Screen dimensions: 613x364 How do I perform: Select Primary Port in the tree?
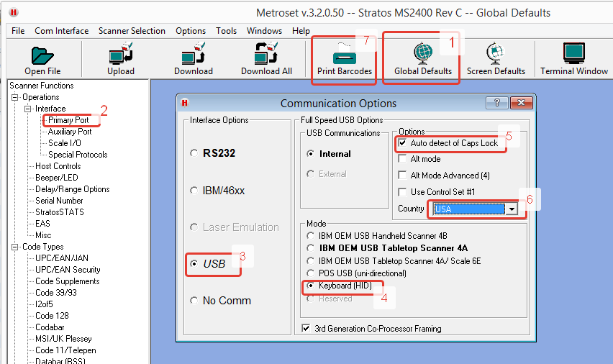[68, 120]
